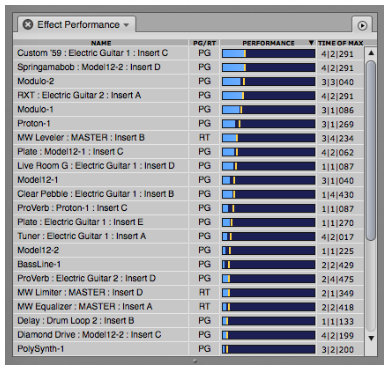
Task: Click the vertical scrollbar thumb
Action: [371, 150]
